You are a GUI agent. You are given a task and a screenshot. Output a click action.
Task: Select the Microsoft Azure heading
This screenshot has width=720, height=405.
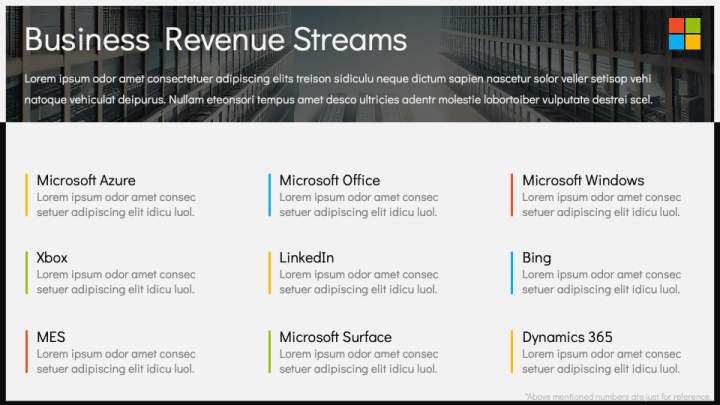coord(86,180)
